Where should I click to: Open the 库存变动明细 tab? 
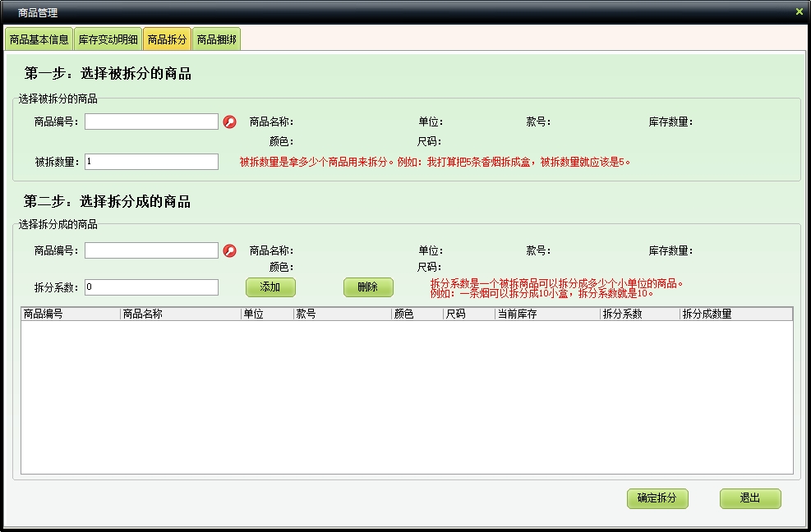108,39
